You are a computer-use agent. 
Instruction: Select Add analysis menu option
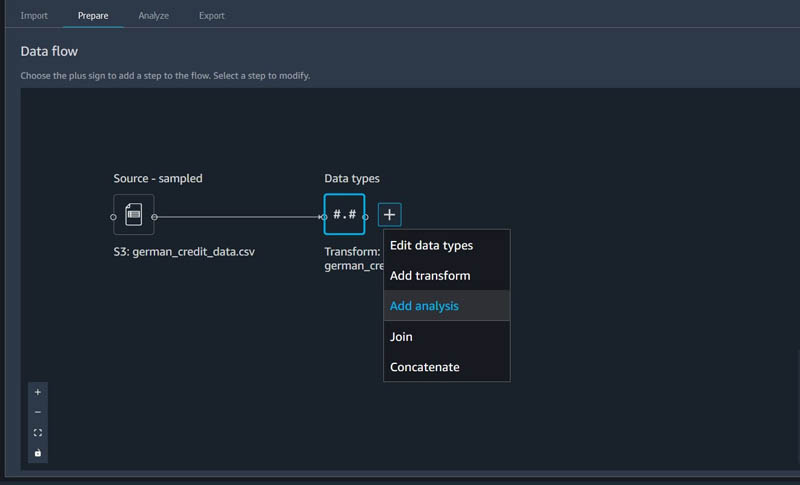446,306
